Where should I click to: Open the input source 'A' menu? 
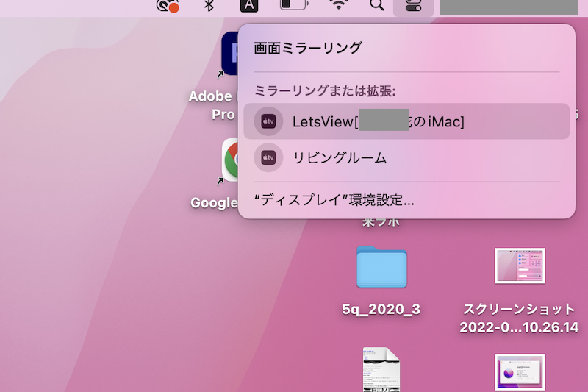[x=249, y=5]
